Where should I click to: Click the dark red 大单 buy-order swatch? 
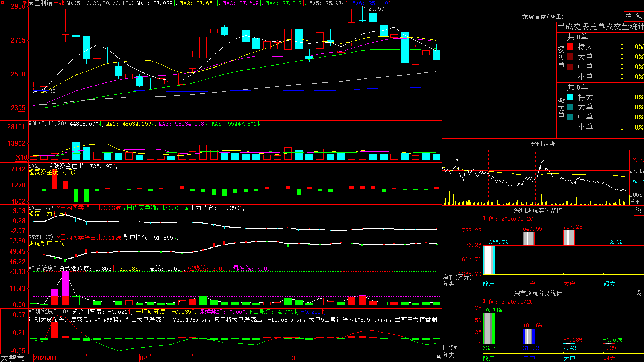click(570, 57)
